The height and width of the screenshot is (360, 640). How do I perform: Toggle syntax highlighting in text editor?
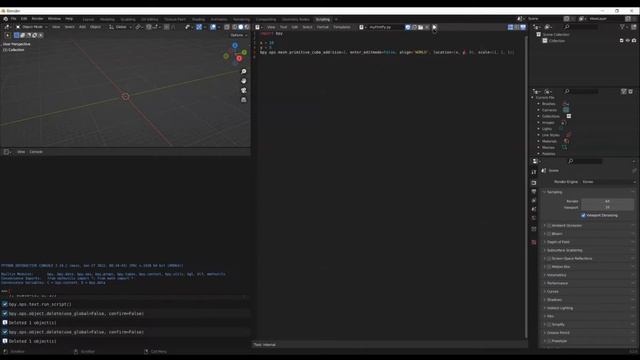[523, 27]
